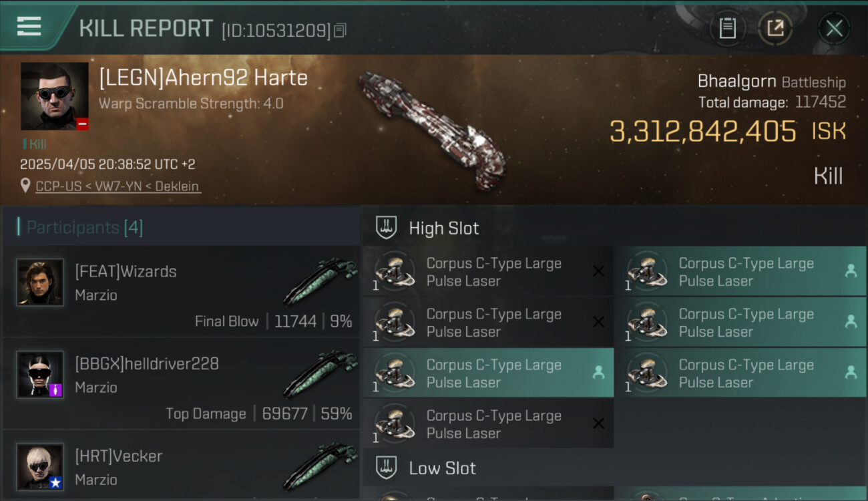This screenshot has width=868, height=501.
Task: View helldriver228's character portrait
Action: tap(41, 375)
